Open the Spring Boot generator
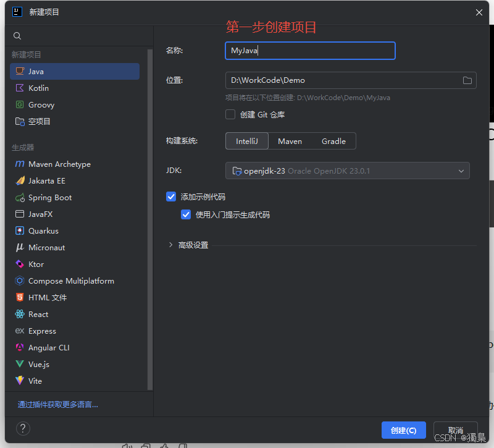The height and width of the screenshot is (448, 494). click(x=49, y=197)
